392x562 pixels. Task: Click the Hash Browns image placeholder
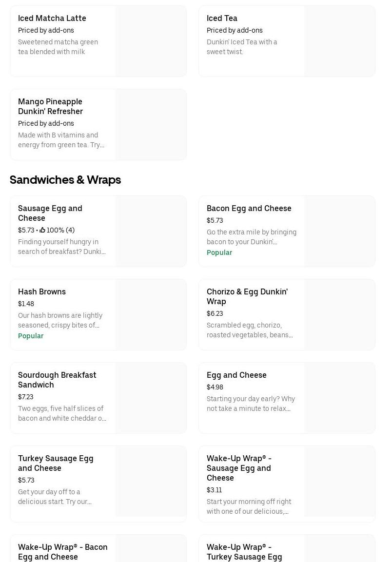coord(151,315)
